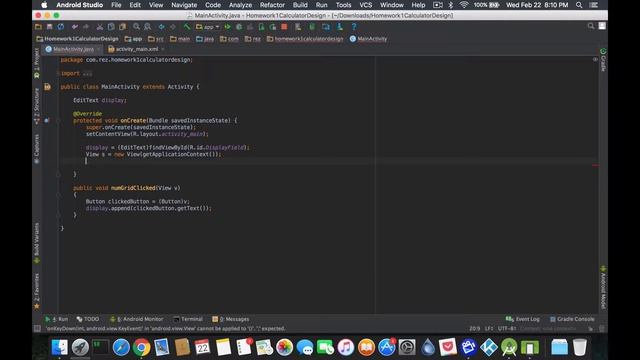This screenshot has height=360, width=640.
Task: Click the red Stop button
Action: pos(284,27)
